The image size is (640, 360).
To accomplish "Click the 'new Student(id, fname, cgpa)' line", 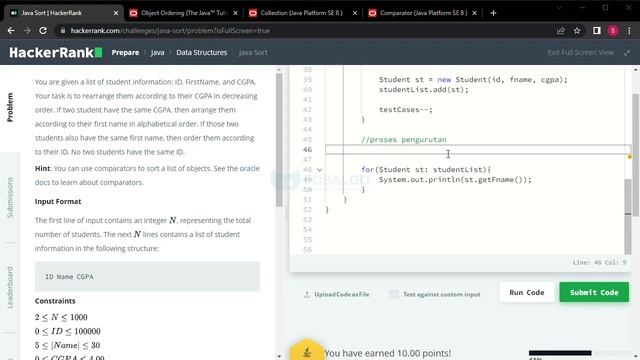I will pos(473,80).
